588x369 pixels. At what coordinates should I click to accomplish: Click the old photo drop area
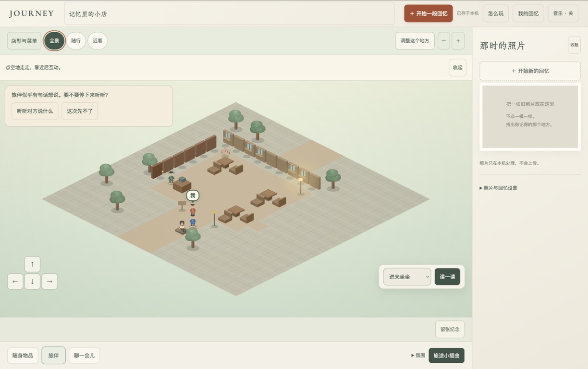click(x=530, y=117)
